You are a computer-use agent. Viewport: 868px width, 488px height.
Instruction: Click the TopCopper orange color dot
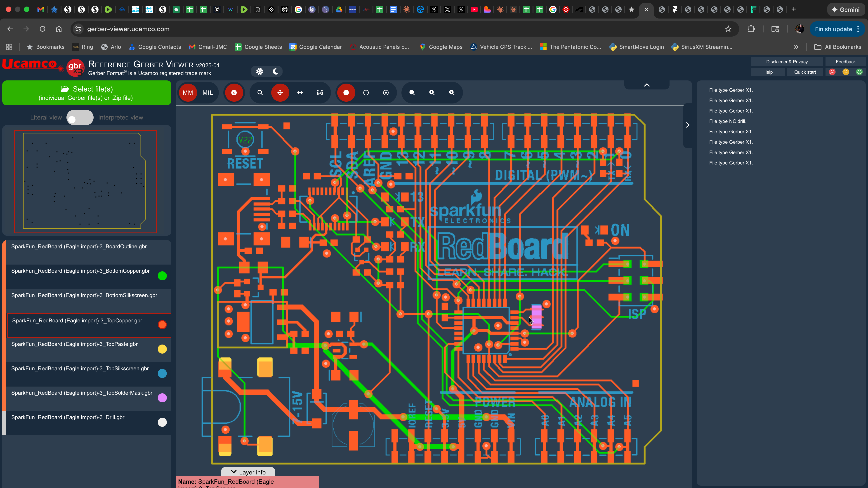[x=162, y=325]
